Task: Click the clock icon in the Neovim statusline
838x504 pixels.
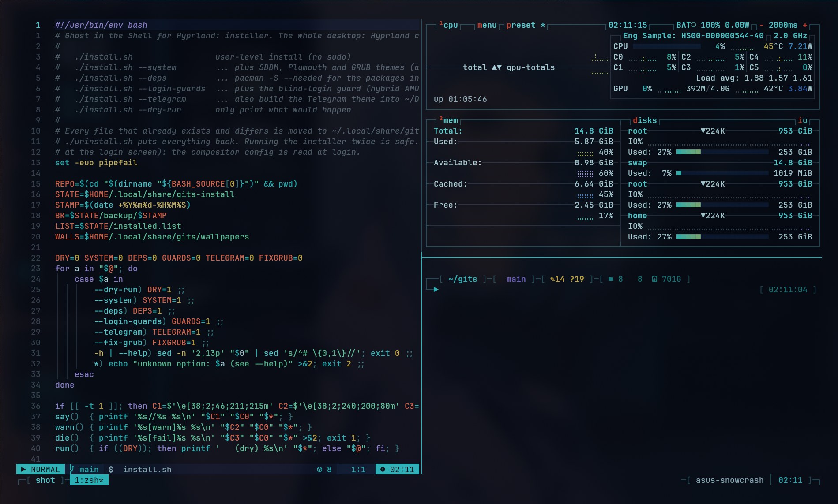Action: tap(383, 470)
